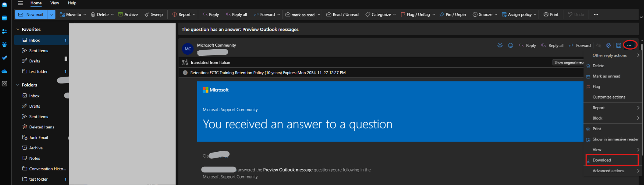Switch to the View tab

[55, 3]
